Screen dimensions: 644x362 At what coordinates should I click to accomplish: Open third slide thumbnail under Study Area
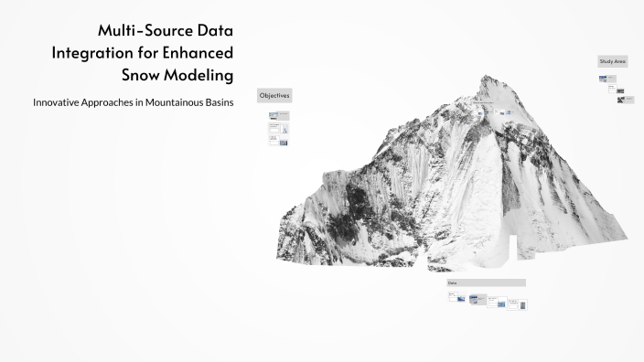pos(626,100)
